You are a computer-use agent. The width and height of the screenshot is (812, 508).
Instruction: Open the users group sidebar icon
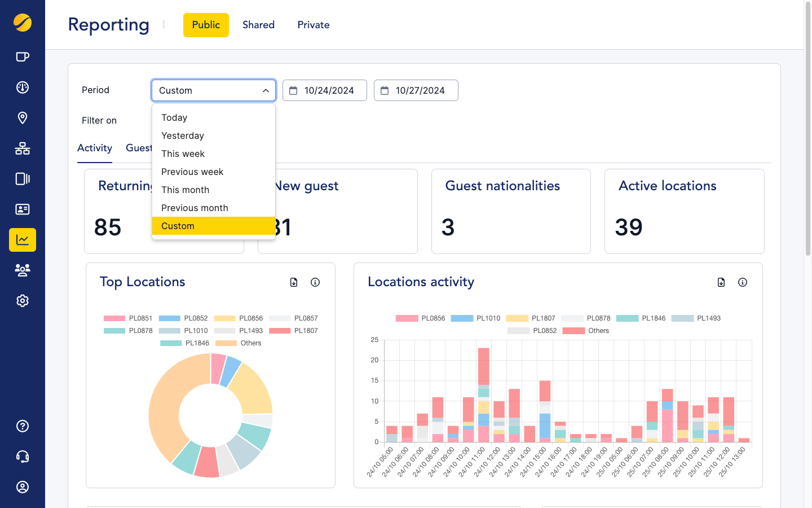click(23, 270)
